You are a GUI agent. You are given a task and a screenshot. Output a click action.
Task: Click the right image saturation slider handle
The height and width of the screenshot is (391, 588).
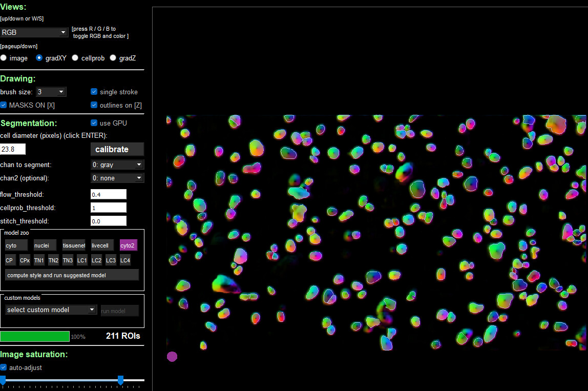point(120,380)
